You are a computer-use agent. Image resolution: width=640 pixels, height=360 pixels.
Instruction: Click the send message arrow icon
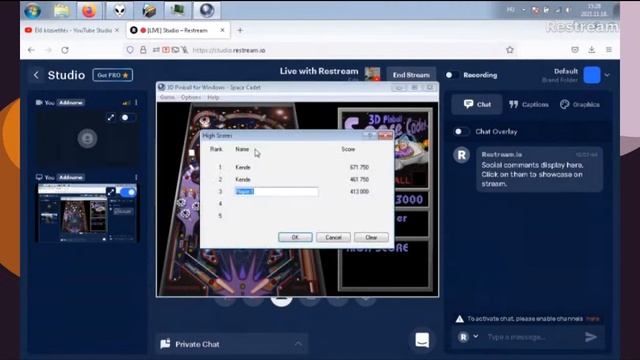pyautogui.click(x=591, y=337)
